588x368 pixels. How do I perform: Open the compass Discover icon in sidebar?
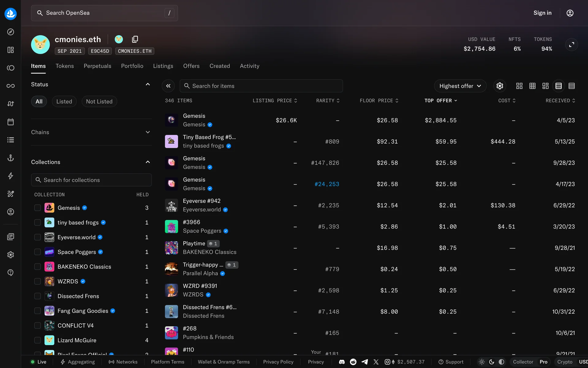[10, 32]
